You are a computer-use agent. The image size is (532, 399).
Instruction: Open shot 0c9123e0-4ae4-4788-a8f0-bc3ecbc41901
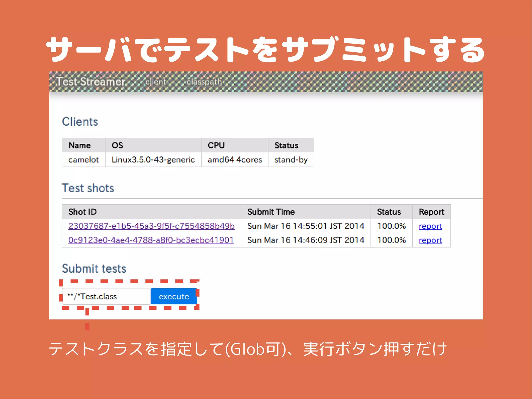tap(151, 240)
